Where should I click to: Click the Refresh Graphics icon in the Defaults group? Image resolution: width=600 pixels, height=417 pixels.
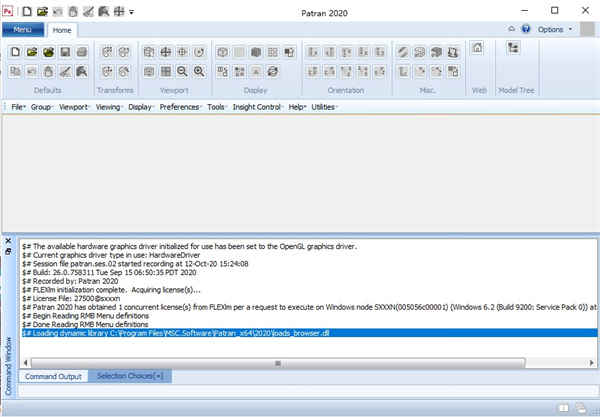click(82, 71)
